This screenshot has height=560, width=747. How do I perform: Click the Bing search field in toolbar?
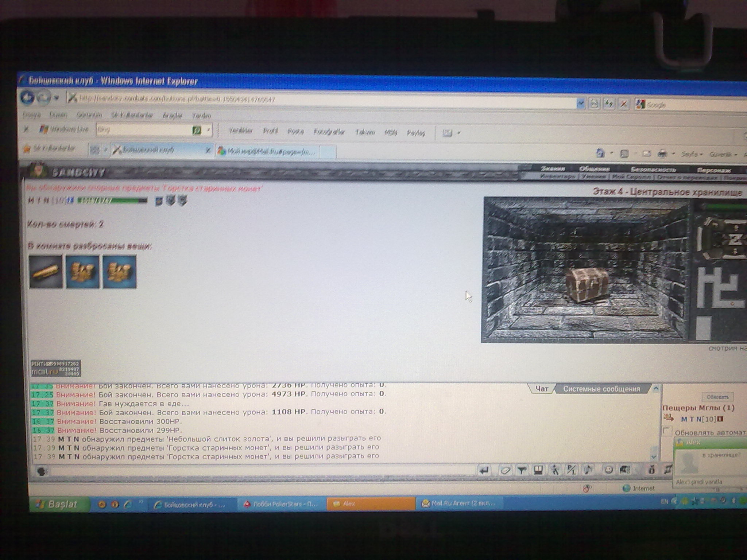[x=144, y=129]
